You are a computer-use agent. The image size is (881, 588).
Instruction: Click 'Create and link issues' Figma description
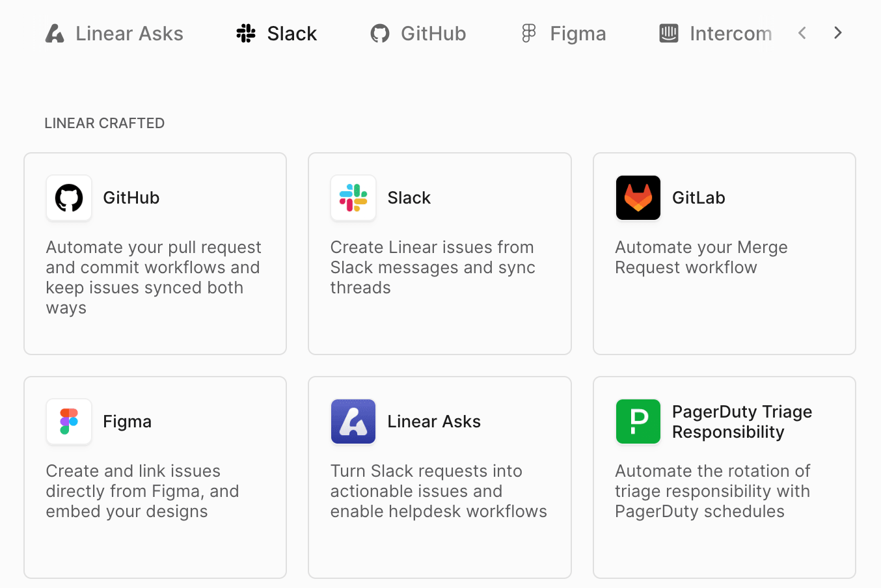142,491
